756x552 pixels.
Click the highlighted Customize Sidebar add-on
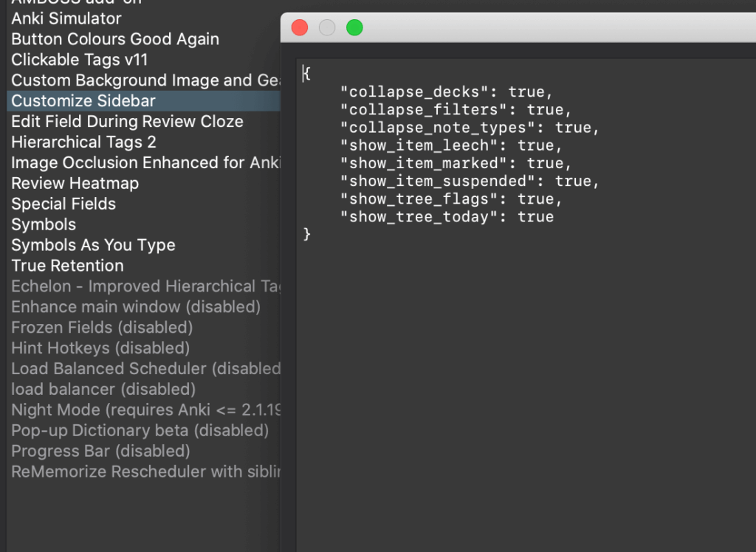pyautogui.click(x=144, y=101)
